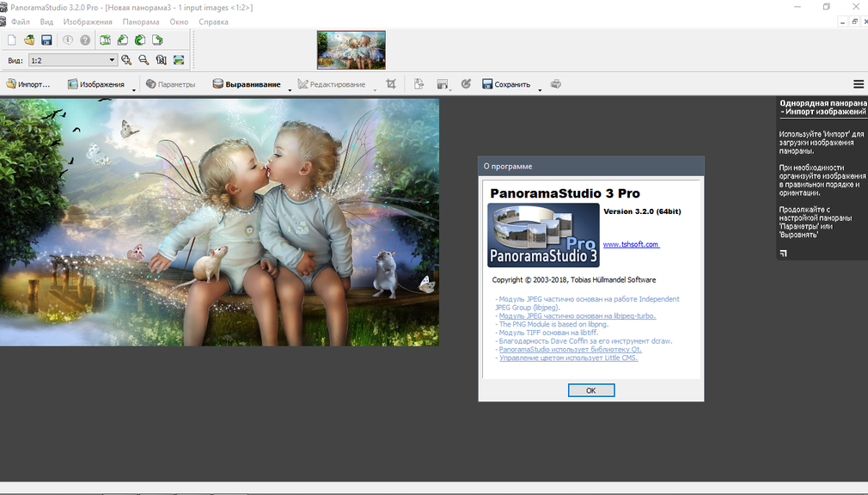This screenshot has height=495, width=868.
Task: Select the input image thumbnail
Action: click(351, 50)
